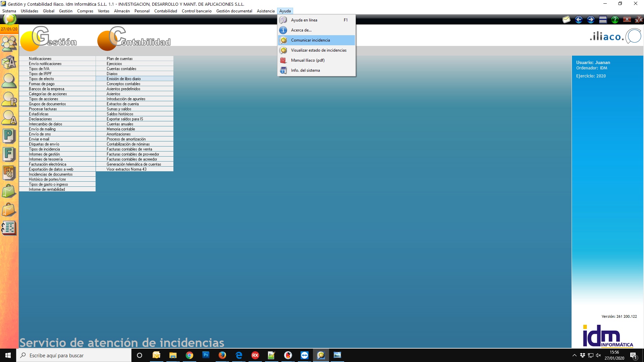Click the triple X close-all icon

click(x=639, y=20)
